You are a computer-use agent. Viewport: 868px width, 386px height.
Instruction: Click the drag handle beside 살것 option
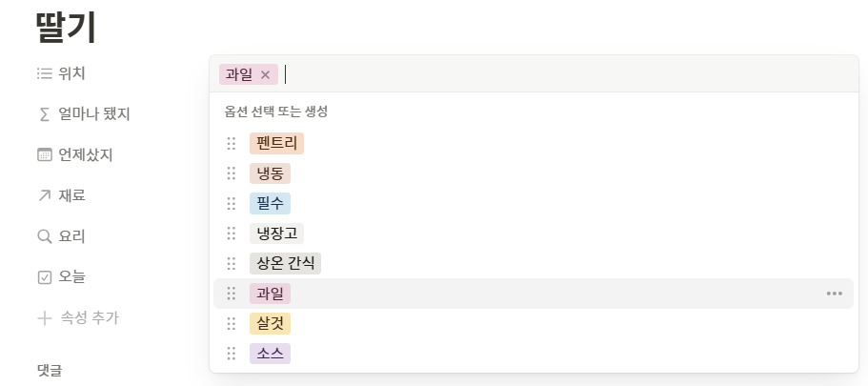[x=231, y=324]
